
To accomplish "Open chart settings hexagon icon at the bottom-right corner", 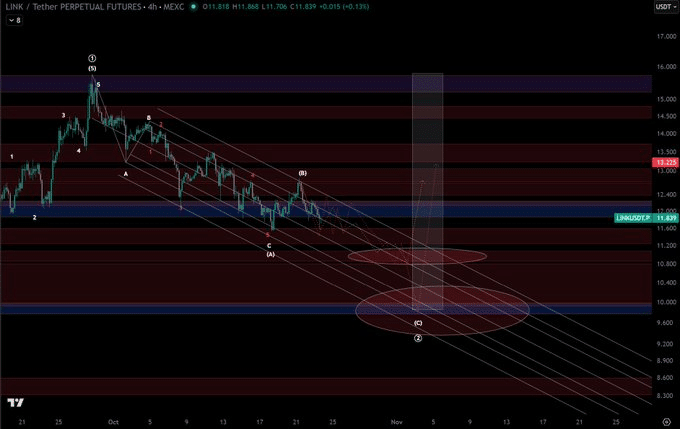I will point(667,422).
